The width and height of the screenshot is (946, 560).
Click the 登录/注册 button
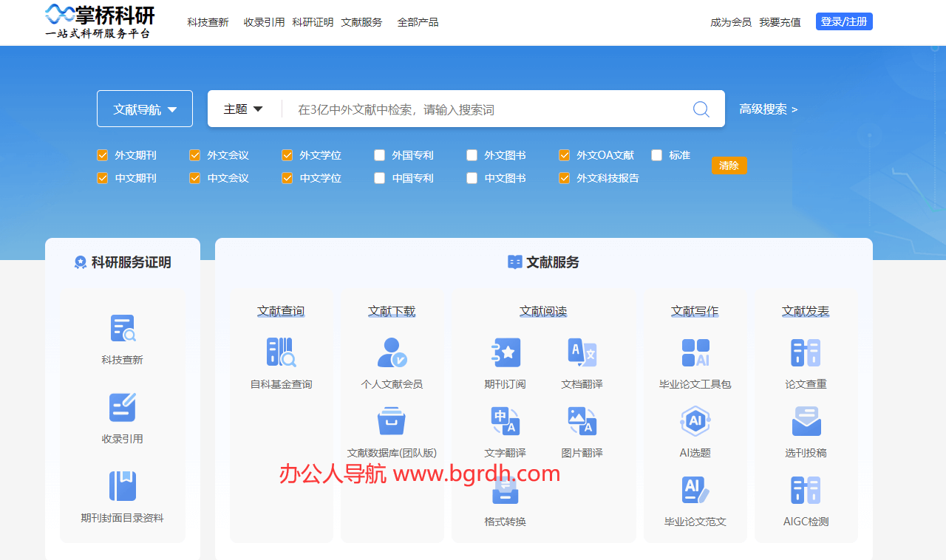pyautogui.click(x=844, y=22)
